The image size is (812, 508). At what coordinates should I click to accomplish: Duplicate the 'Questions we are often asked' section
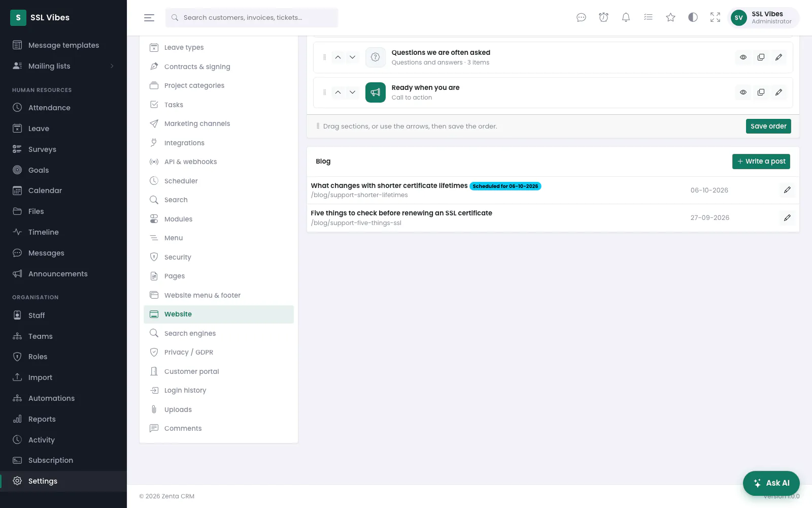[761, 57]
